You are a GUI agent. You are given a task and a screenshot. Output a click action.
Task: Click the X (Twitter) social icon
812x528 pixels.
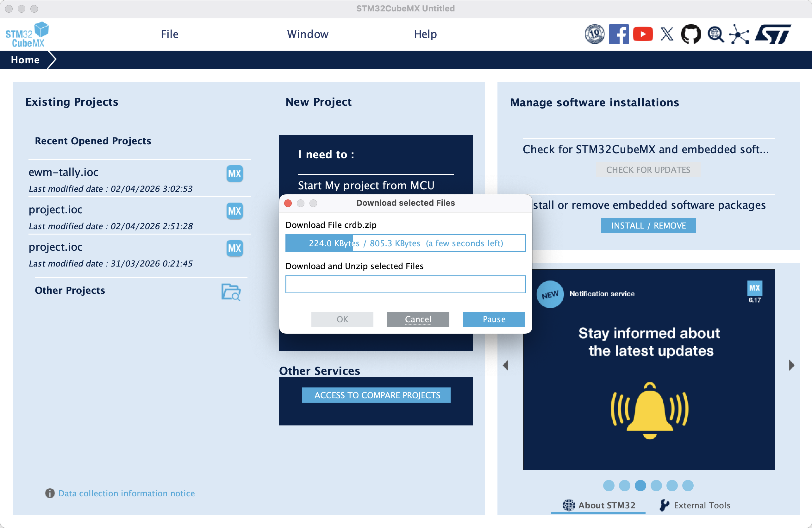[667, 34]
